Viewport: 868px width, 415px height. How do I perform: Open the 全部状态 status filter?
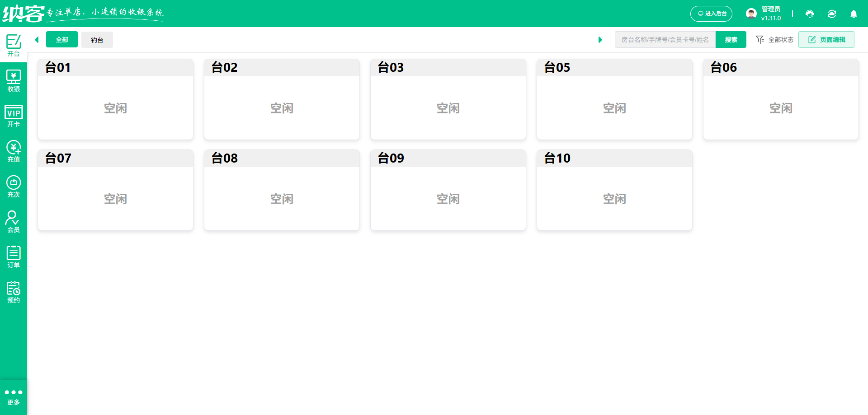tap(775, 40)
